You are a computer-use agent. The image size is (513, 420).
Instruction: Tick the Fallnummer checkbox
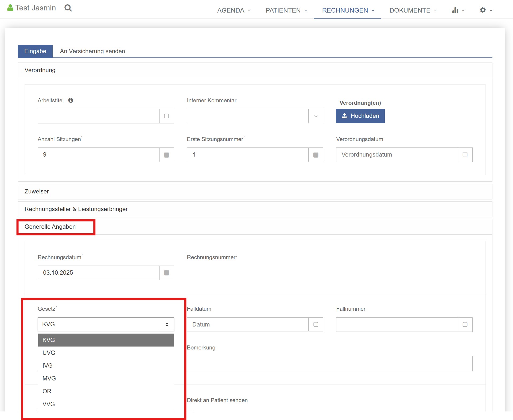tap(465, 325)
